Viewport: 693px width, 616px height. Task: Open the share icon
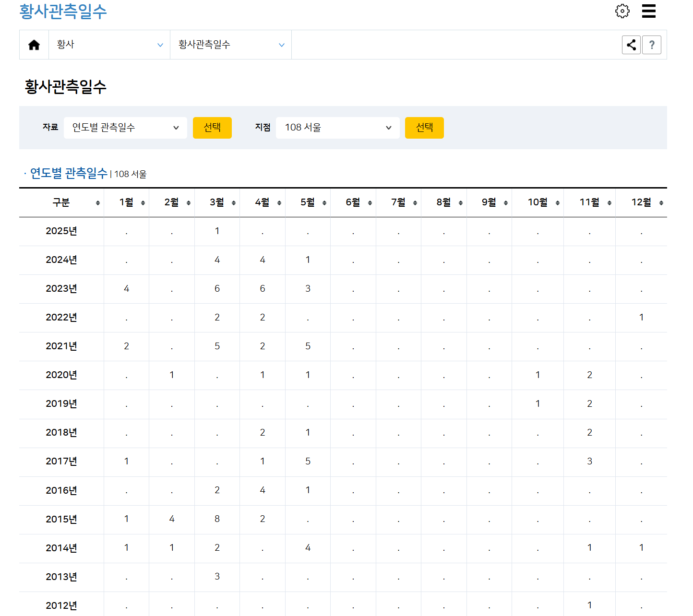[x=631, y=44]
